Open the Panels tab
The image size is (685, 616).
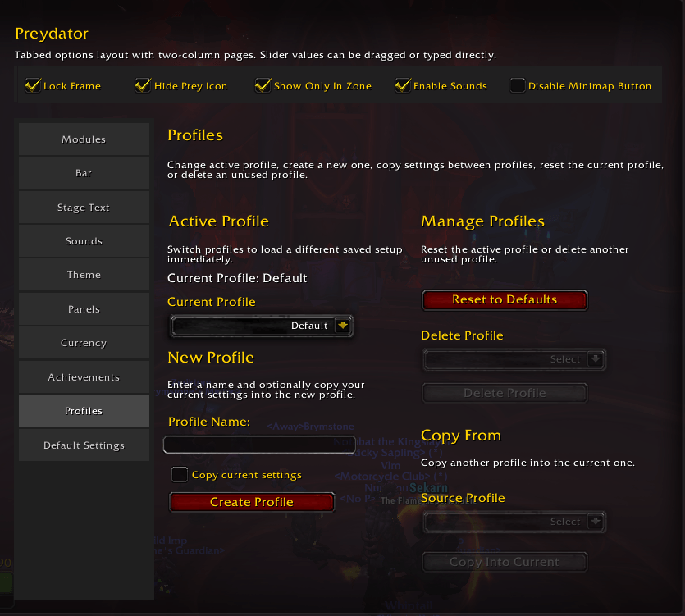[x=84, y=309]
